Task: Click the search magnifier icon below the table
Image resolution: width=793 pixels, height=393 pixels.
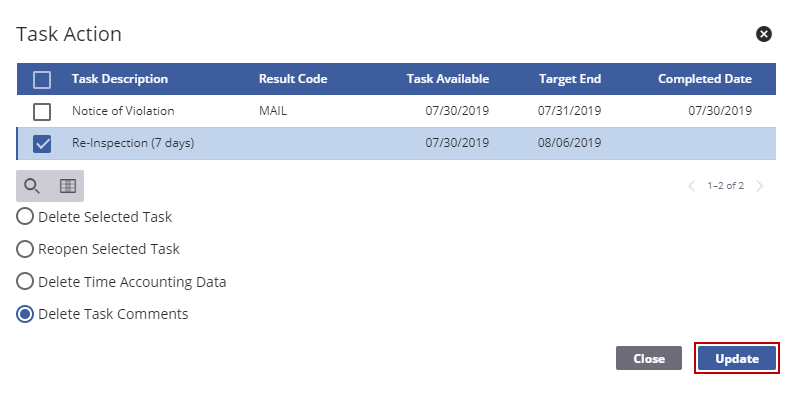Action: [x=32, y=186]
